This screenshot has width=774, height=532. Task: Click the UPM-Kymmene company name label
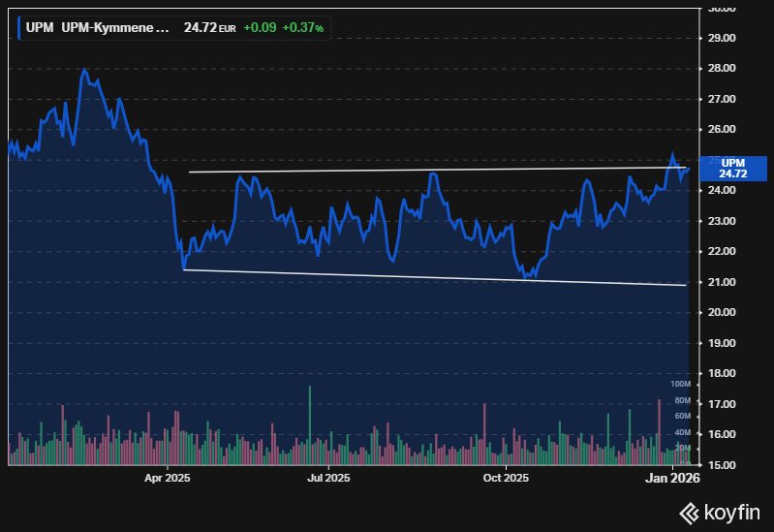pyautogui.click(x=115, y=28)
